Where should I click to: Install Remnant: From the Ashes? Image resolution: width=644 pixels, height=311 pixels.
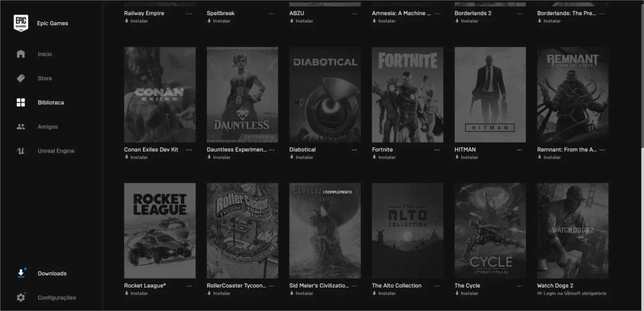pyautogui.click(x=549, y=157)
